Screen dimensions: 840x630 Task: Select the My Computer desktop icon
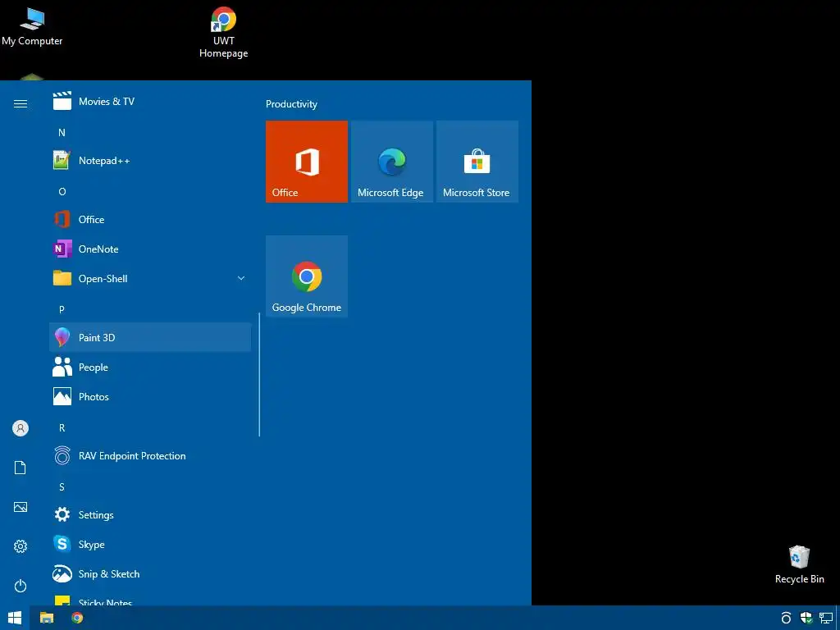(32, 27)
